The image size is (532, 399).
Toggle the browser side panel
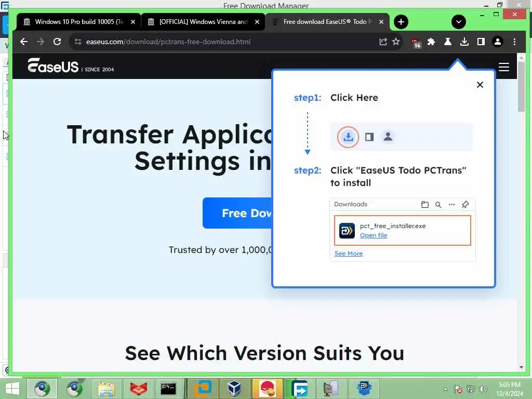tap(481, 42)
